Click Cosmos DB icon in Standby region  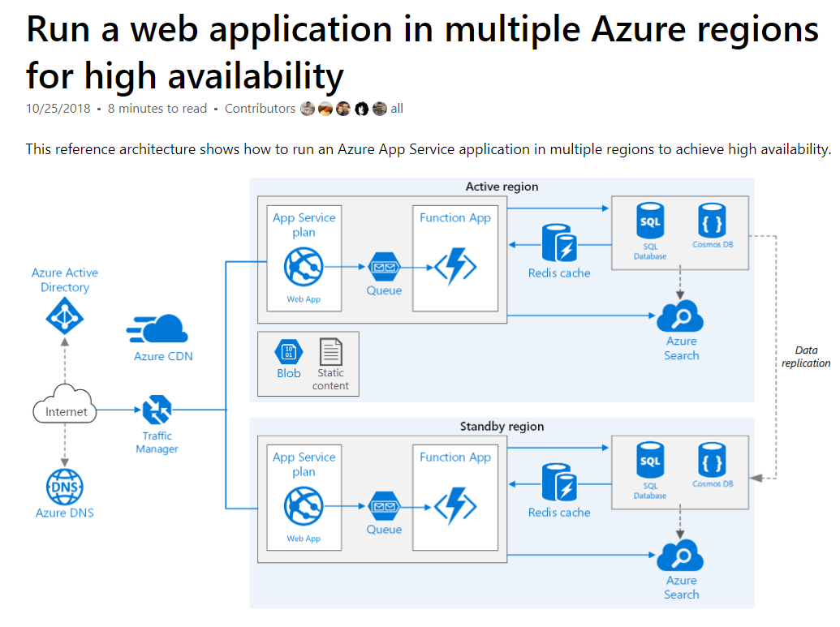click(x=712, y=460)
